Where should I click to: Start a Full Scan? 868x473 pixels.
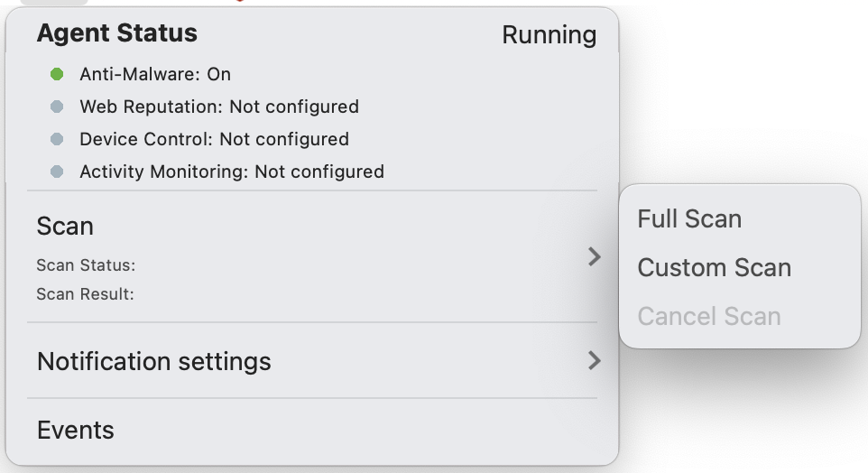click(x=689, y=219)
